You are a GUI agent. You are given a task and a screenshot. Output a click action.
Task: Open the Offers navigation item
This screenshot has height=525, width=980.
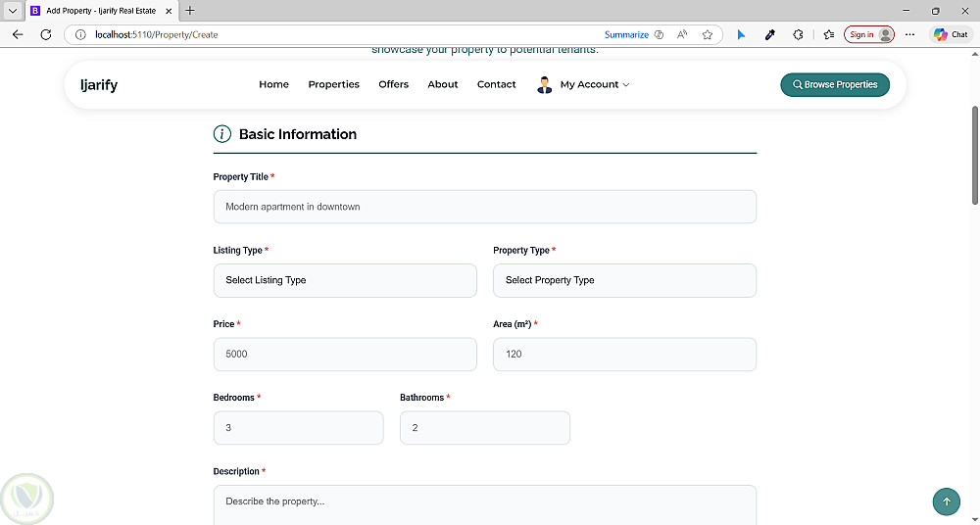point(393,85)
